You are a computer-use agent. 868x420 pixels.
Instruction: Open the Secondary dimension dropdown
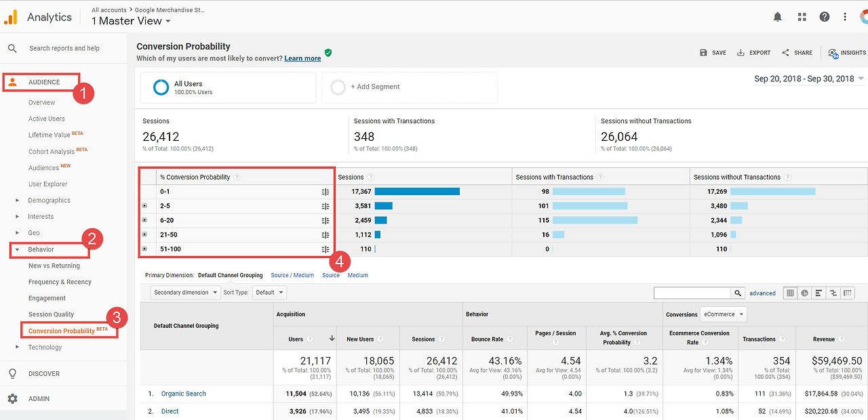tap(186, 293)
